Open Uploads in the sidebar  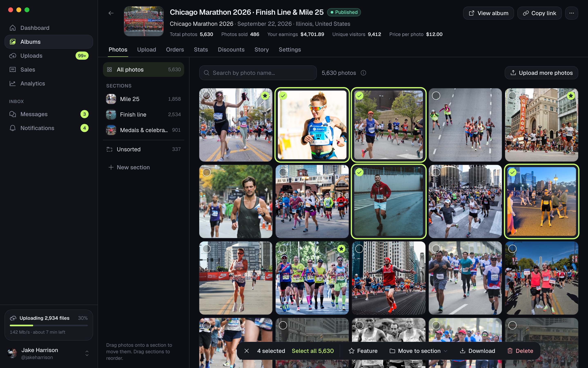49,55
